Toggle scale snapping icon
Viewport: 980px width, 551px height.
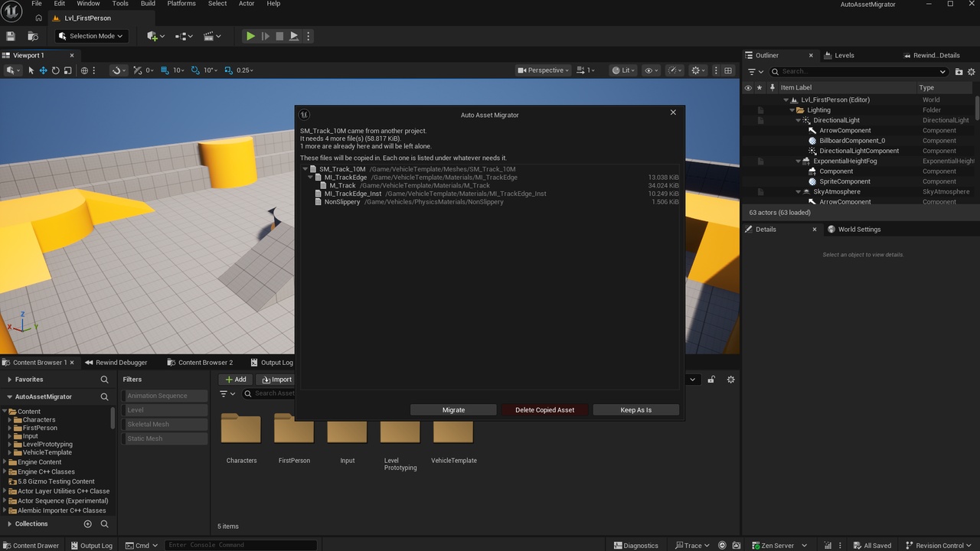[x=229, y=70]
